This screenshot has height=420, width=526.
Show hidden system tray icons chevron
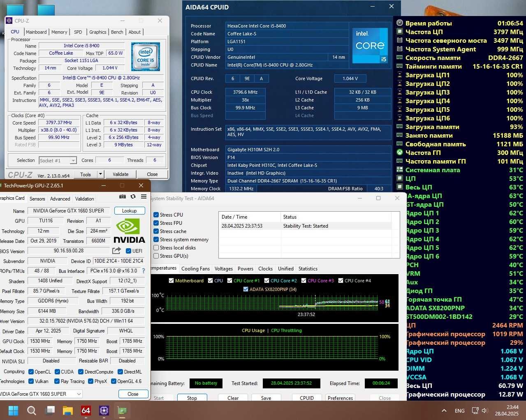coord(444,411)
